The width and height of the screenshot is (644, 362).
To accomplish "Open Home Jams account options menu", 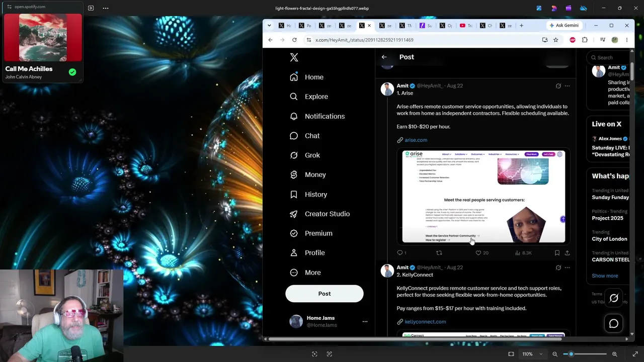I will click(365, 322).
